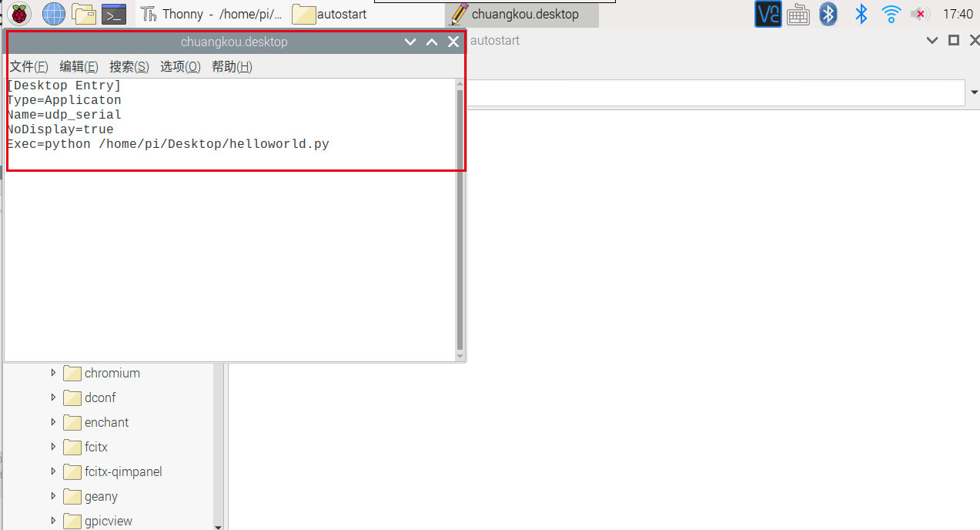Switch to the chuangkou.desktop taskbar entry
Image resolution: width=980 pixels, height=530 pixels.
[x=522, y=14]
